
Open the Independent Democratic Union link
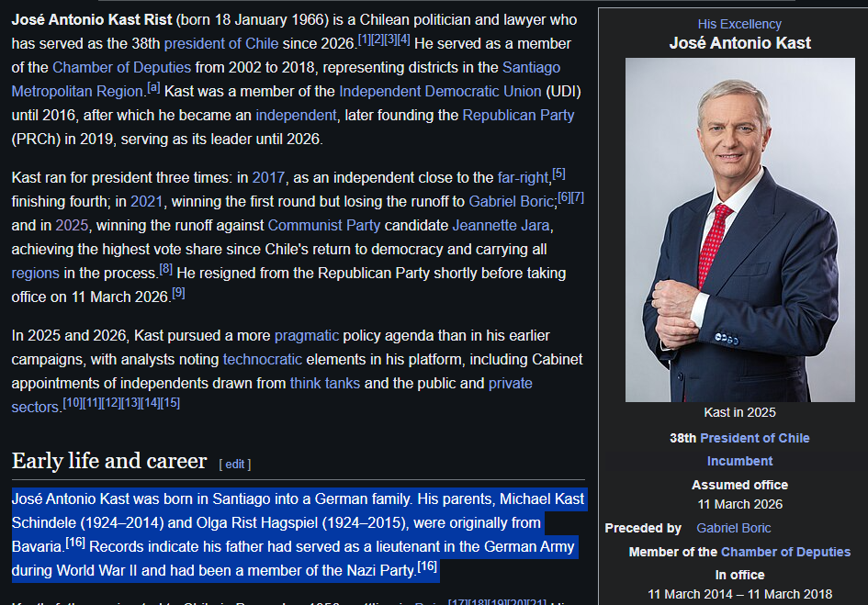(x=440, y=91)
